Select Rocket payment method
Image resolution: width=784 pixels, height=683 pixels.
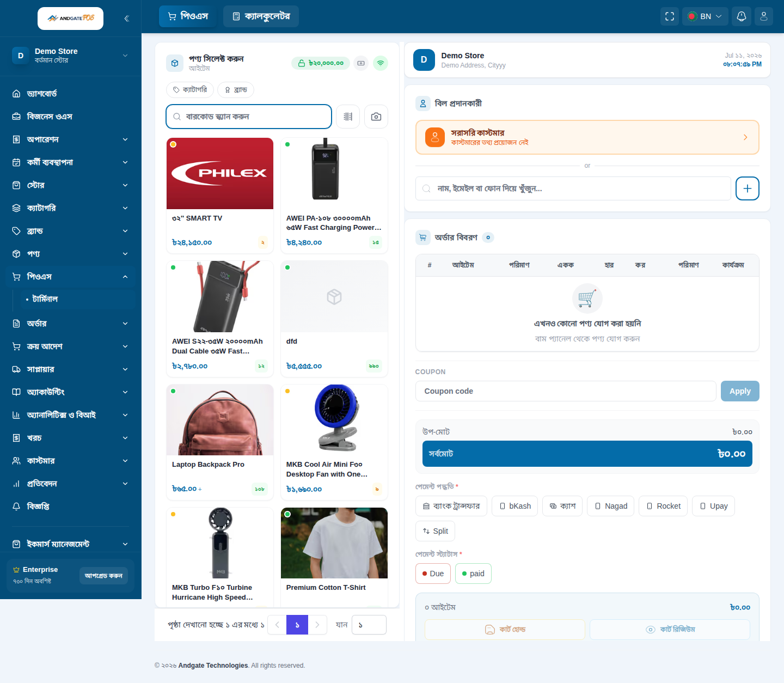(x=663, y=506)
